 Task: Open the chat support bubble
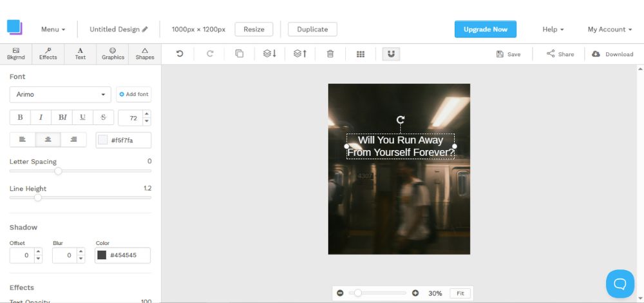(620, 284)
